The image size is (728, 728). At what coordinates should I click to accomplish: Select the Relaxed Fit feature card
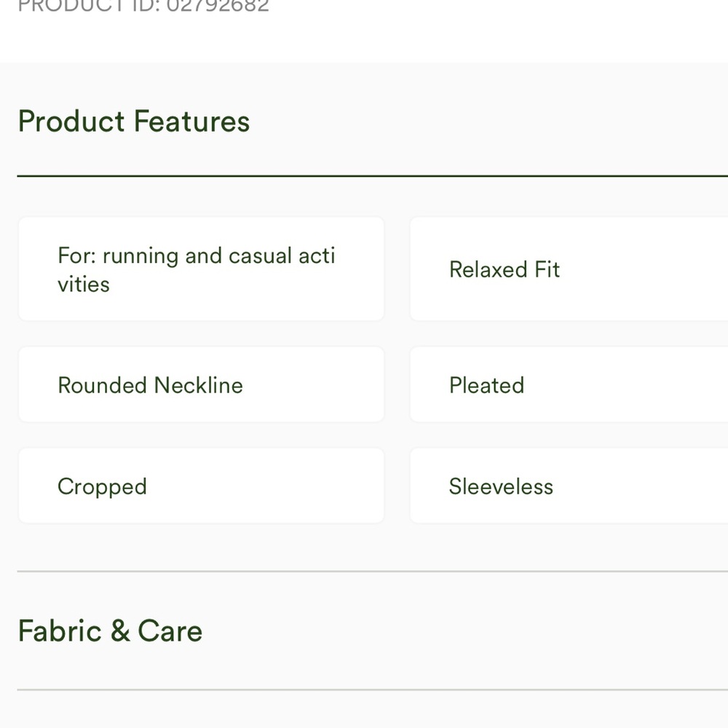click(x=569, y=269)
